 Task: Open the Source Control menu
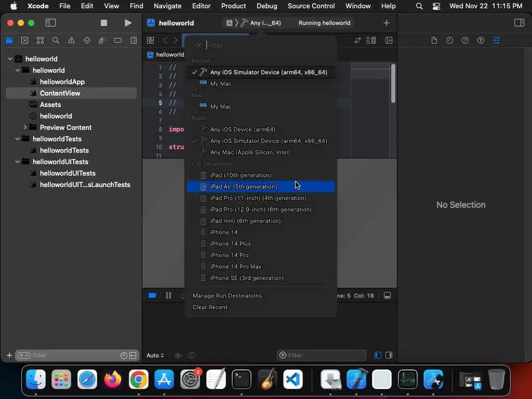tap(311, 6)
